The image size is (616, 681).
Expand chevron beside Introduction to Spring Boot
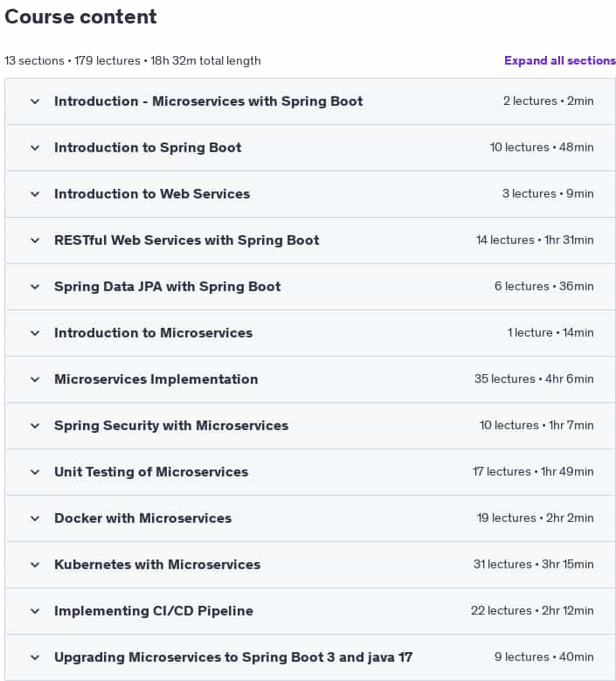coord(35,148)
